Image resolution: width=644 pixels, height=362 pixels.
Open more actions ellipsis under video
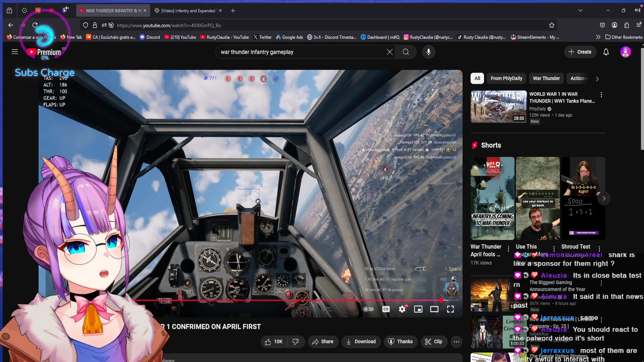click(456, 342)
